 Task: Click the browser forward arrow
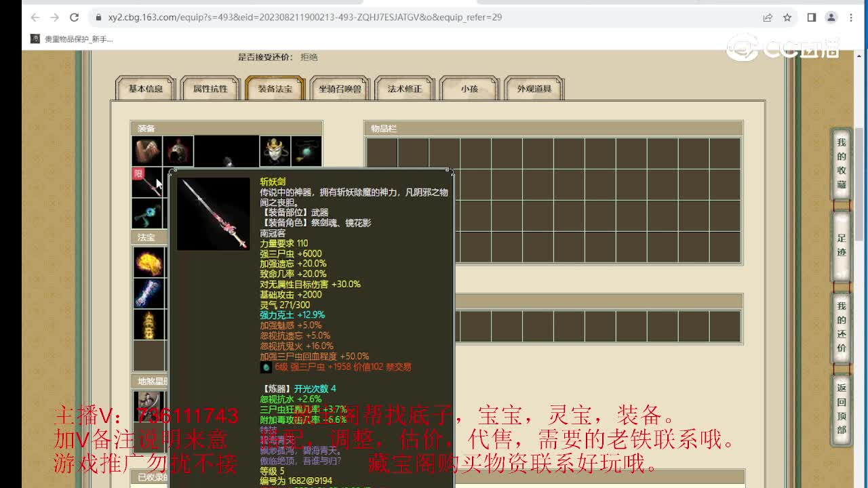coord(54,18)
